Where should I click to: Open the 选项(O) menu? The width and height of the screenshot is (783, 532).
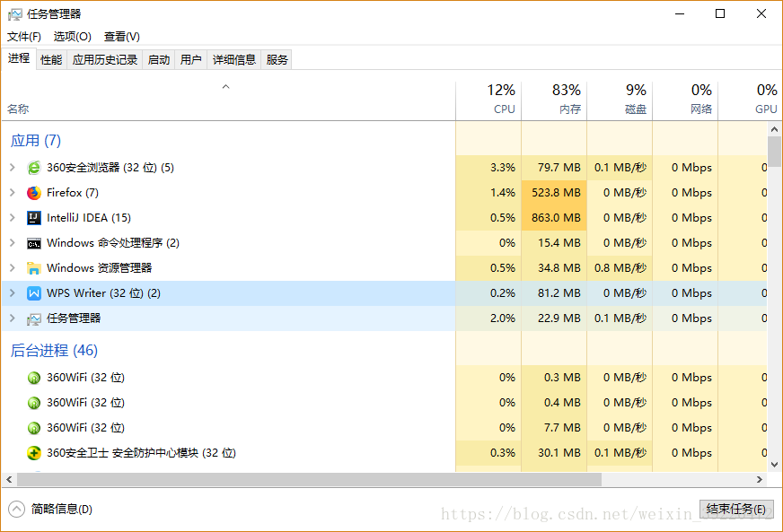(73, 37)
